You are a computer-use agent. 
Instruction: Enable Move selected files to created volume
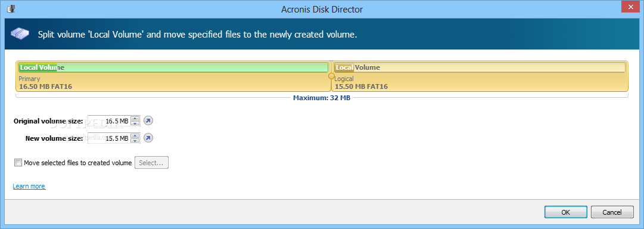coord(18,163)
